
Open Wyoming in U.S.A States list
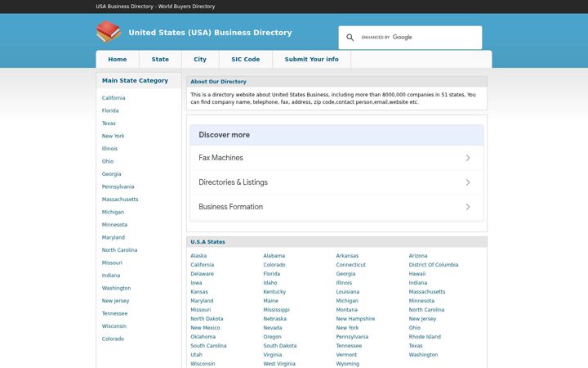click(x=348, y=364)
